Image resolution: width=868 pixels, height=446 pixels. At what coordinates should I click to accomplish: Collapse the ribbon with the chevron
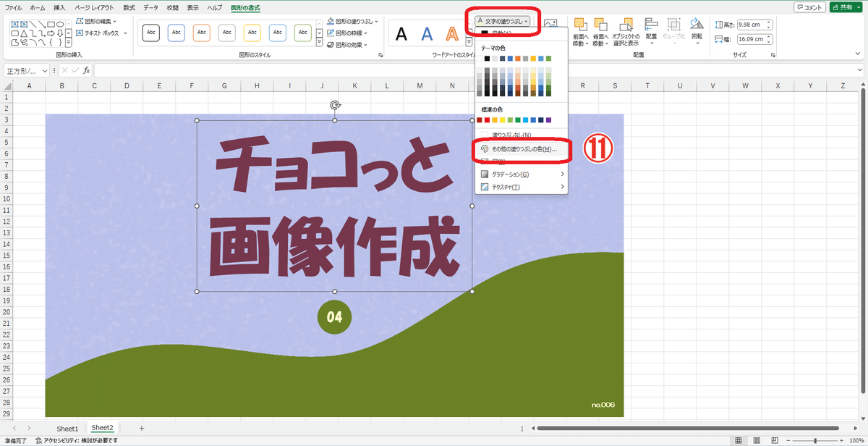click(859, 54)
